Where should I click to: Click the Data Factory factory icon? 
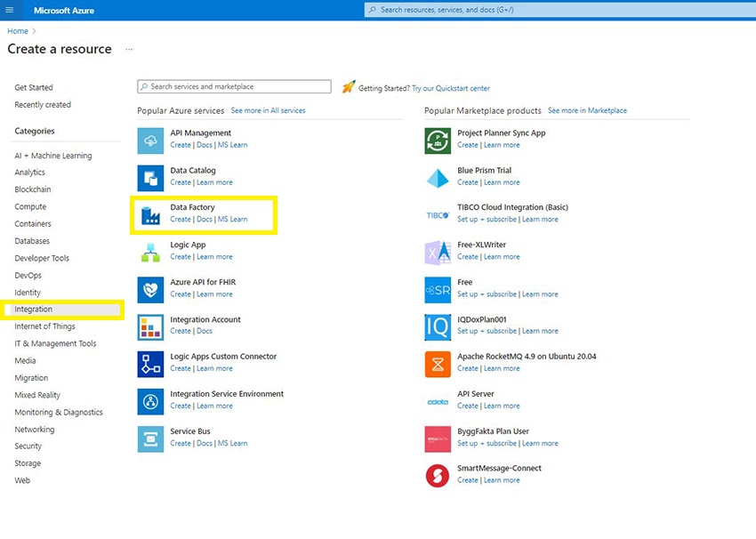(150, 215)
